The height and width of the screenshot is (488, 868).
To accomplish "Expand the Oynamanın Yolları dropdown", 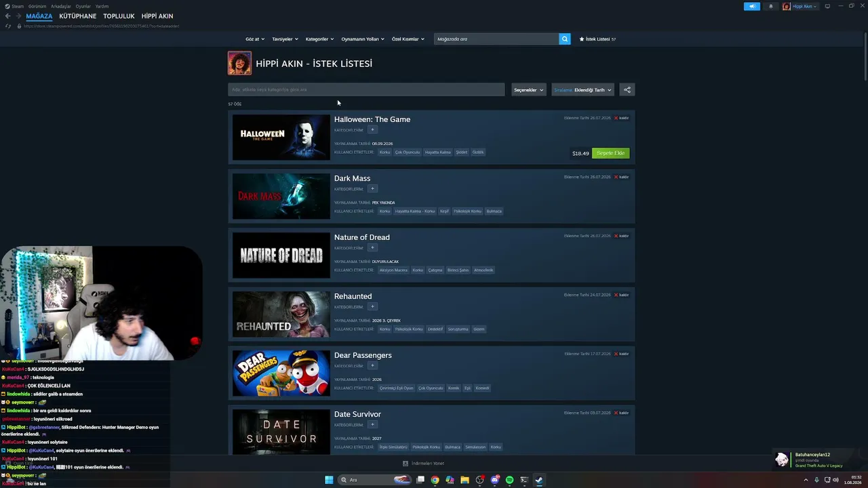I will [x=363, y=39].
